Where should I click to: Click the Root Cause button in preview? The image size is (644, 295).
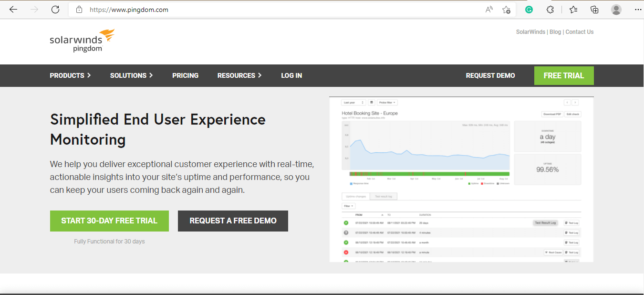553,252
